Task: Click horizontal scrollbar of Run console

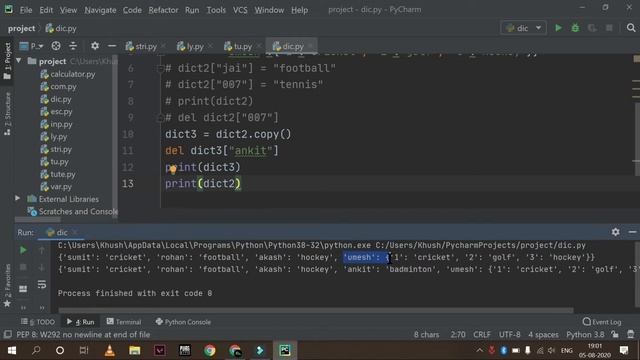Action: 316,310
